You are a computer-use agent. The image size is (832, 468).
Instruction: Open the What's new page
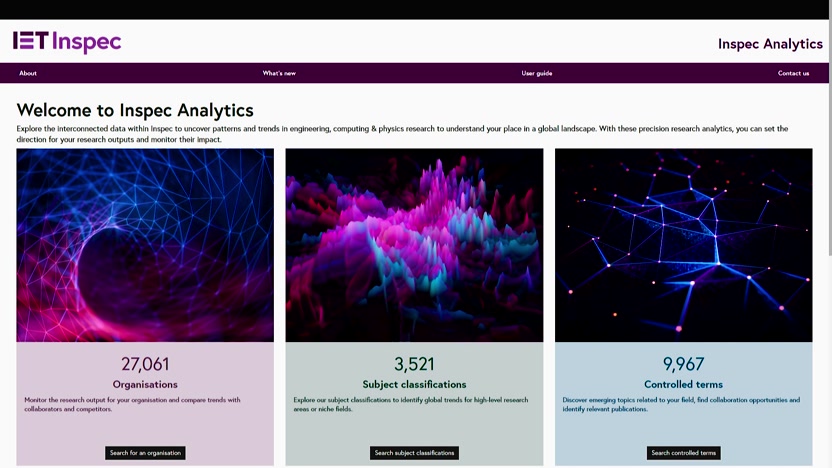(x=279, y=73)
